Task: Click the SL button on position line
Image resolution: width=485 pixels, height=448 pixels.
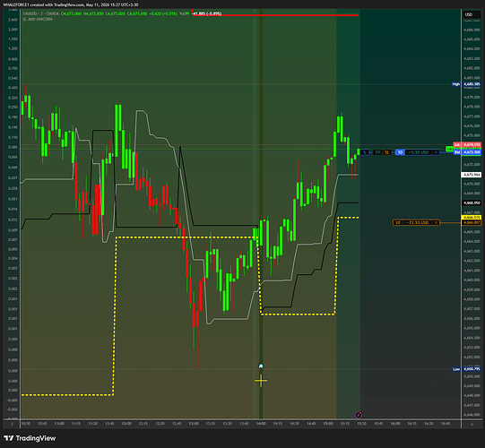Action: pyautogui.click(x=386, y=152)
